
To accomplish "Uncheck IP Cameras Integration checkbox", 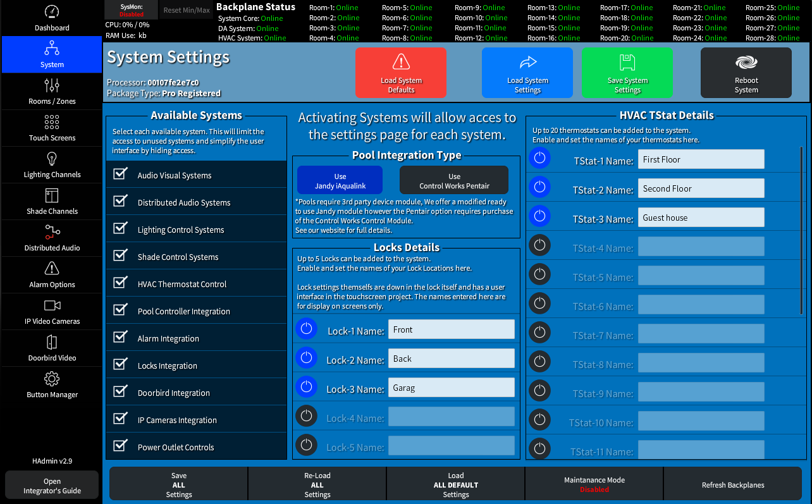I will click(120, 419).
